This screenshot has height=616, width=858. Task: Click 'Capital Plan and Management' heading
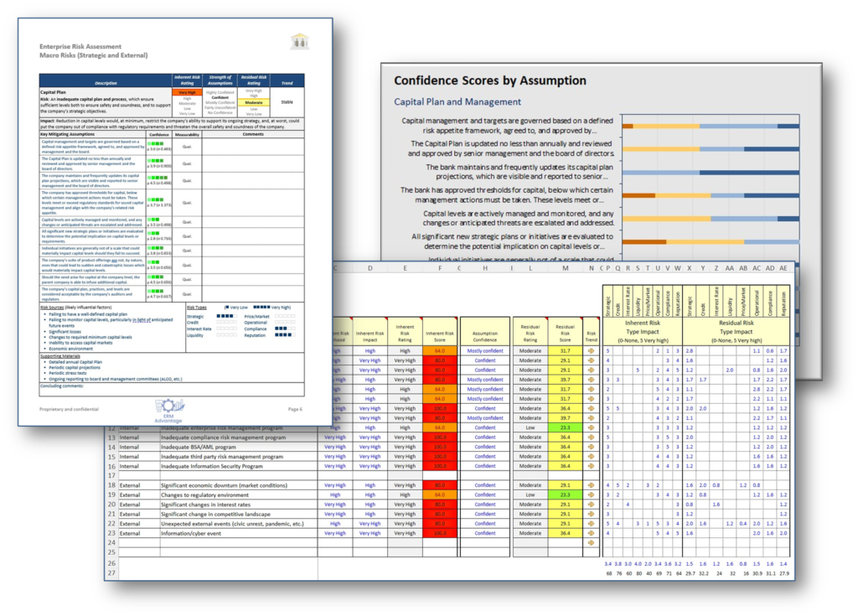tap(457, 101)
